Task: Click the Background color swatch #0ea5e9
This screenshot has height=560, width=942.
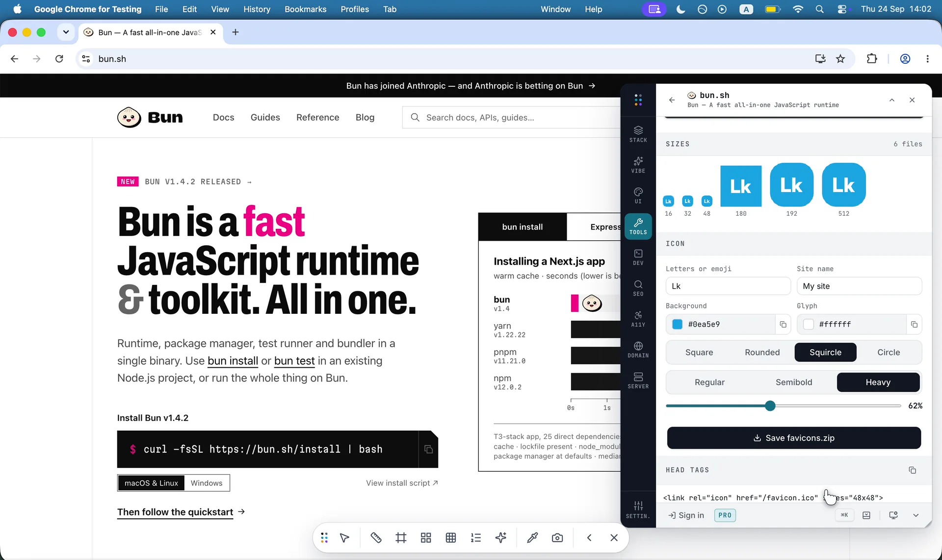Action: tap(677, 325)
